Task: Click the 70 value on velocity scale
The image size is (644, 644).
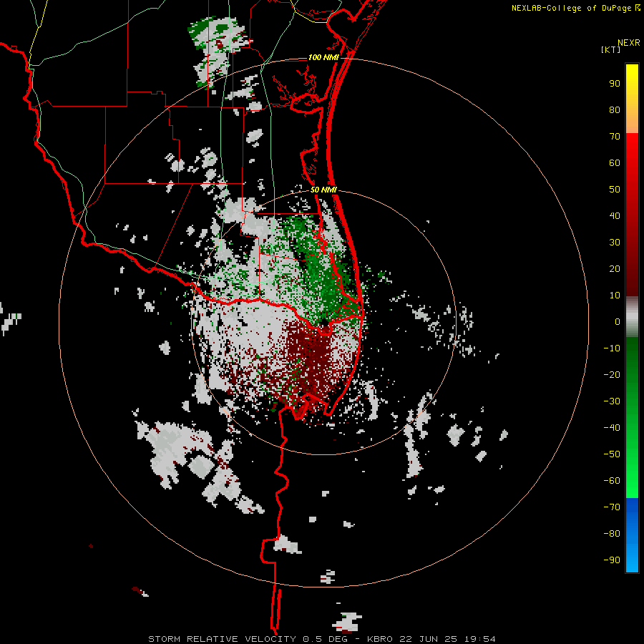Action: [615, 137]
